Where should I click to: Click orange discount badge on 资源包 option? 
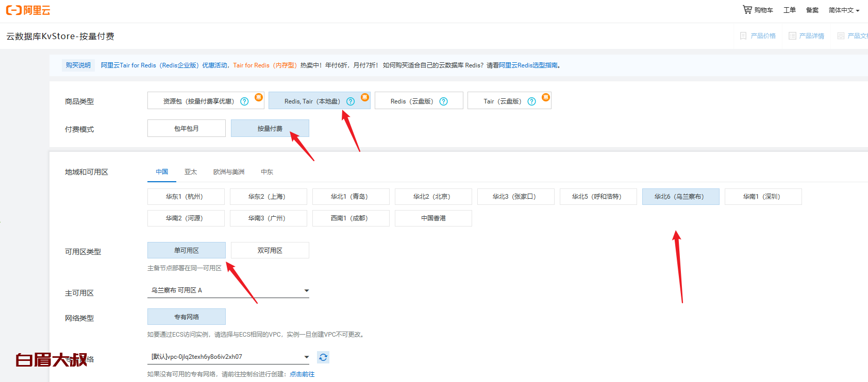tap(259, 97)
